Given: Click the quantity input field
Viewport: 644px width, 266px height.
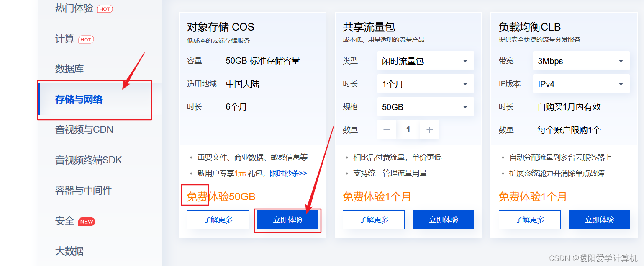Looking at the screenshot, I should [408, 130].
